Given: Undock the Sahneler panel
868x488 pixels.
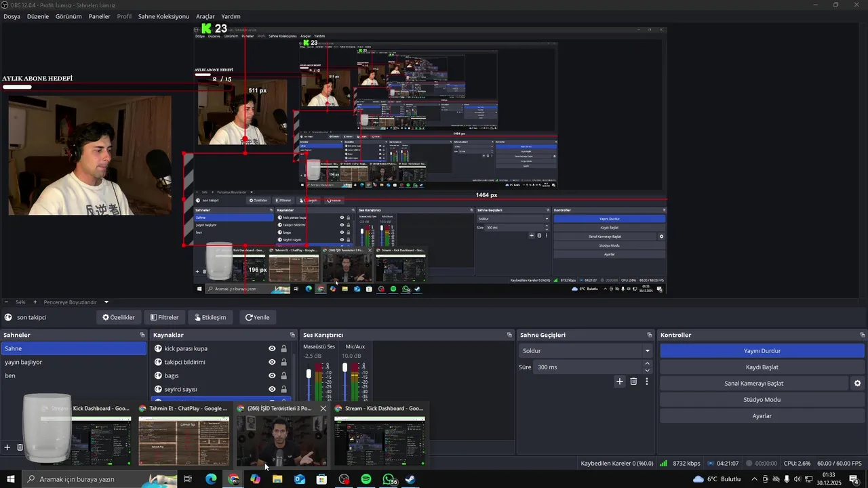Looking at the screenshot, I should coord(142,335).
